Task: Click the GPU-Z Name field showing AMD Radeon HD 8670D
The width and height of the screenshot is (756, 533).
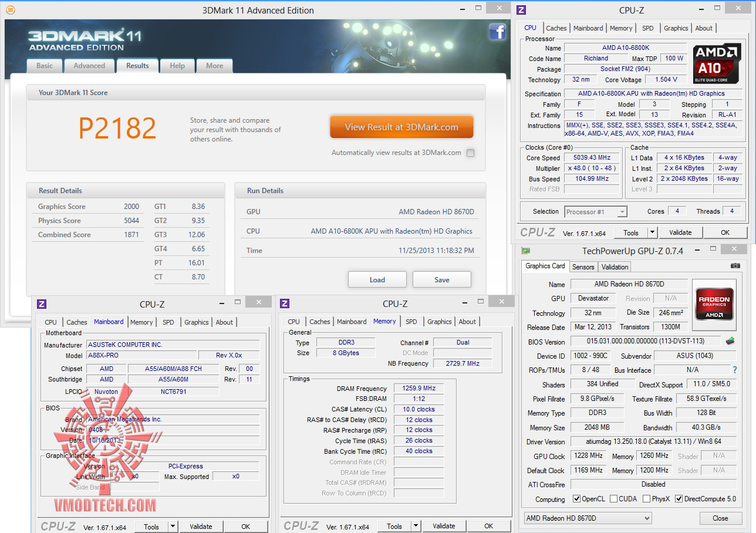Action: 628,284
